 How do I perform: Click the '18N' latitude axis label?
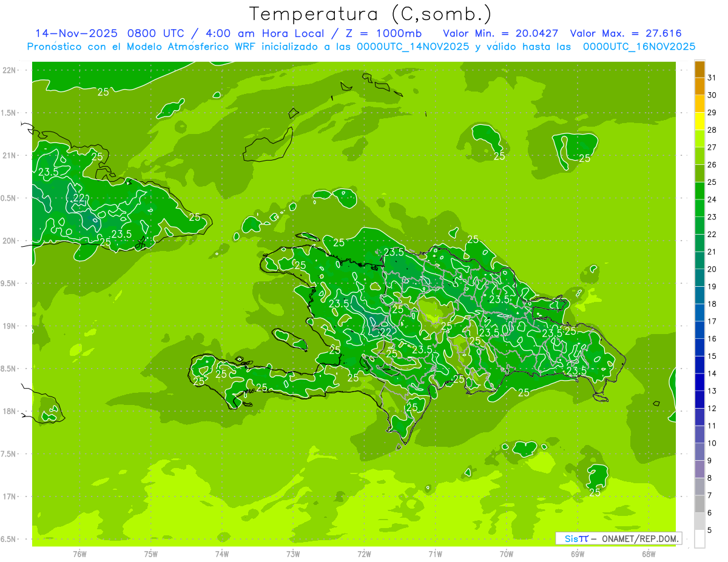[9, 412]
